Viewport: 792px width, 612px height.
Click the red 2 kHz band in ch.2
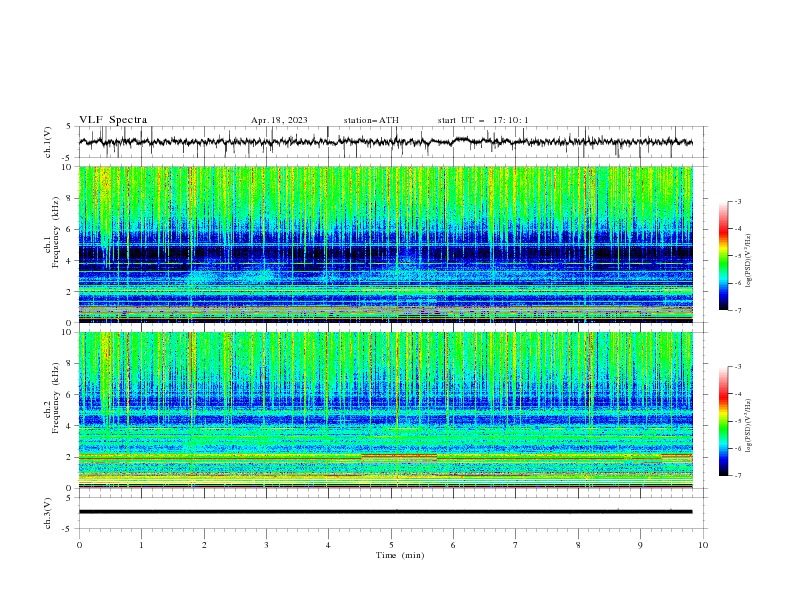pyautogui.click(x=399, y=455)
